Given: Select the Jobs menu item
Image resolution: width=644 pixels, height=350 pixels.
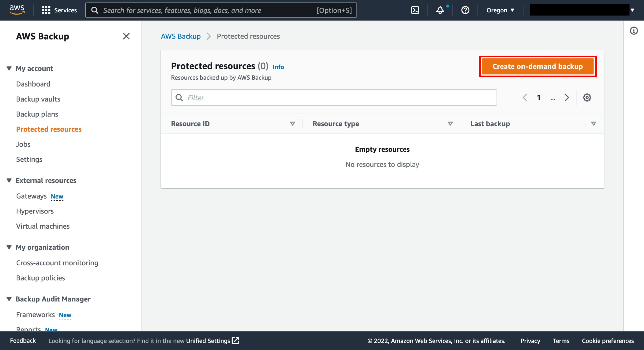Looking at the screenshot, I should pyautogui.click(x=23, y=144).
